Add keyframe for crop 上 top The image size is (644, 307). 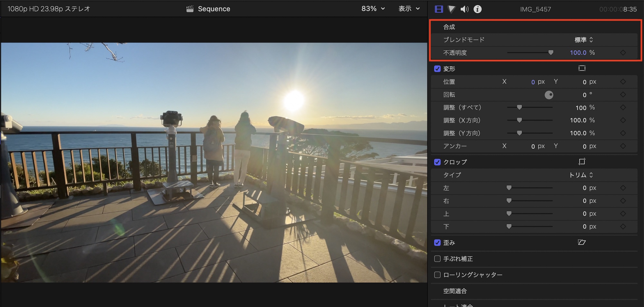tap(623, 214)
